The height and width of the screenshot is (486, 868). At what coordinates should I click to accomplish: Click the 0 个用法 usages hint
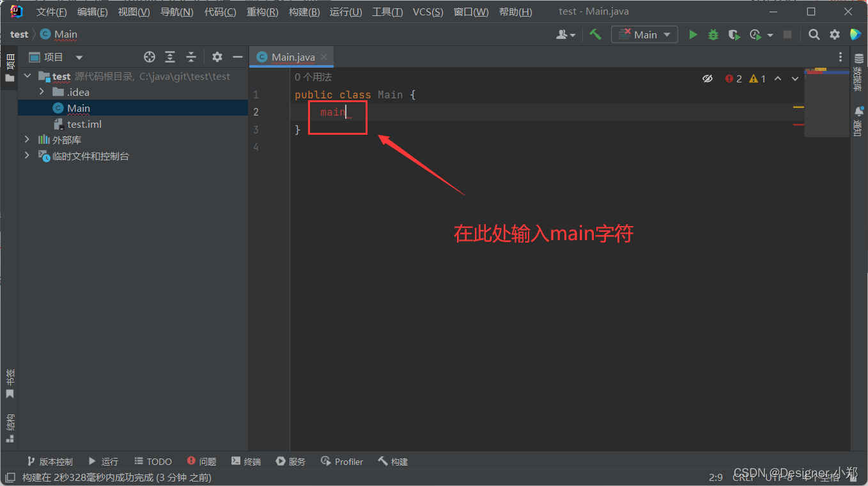click(x=313, y=77)
